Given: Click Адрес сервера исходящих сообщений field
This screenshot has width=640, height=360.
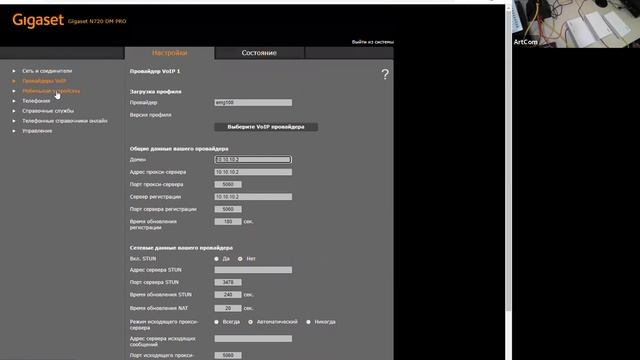Looking at the screenshot, I should (x=253, y=339).
